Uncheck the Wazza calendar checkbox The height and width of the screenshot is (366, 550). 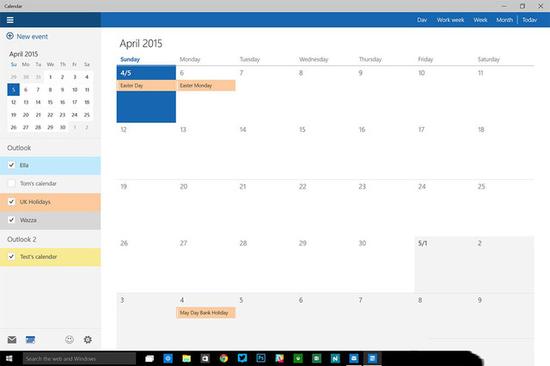pos(12,220)
